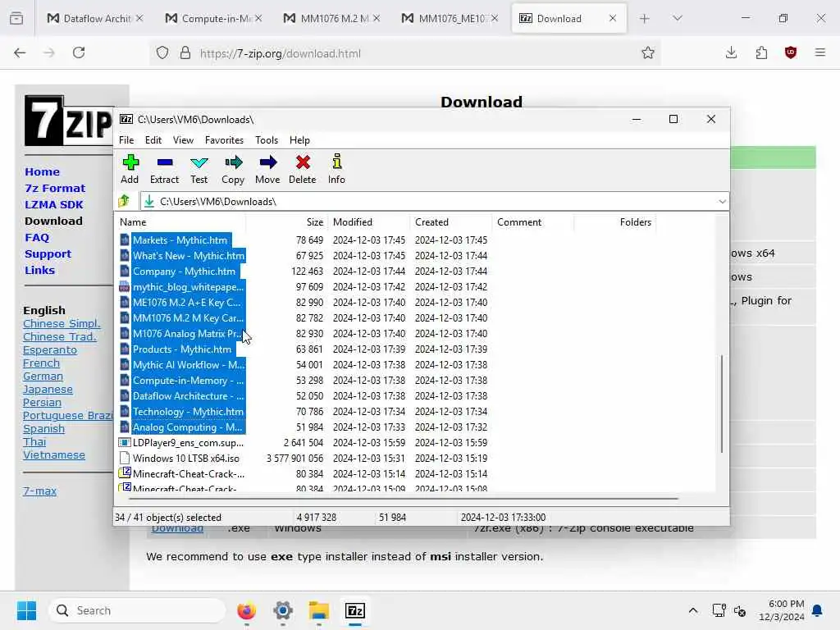Click the Test toolbar icon
Image resolution: width=840 pixels, height=630 pixels.
pos(199,163)
